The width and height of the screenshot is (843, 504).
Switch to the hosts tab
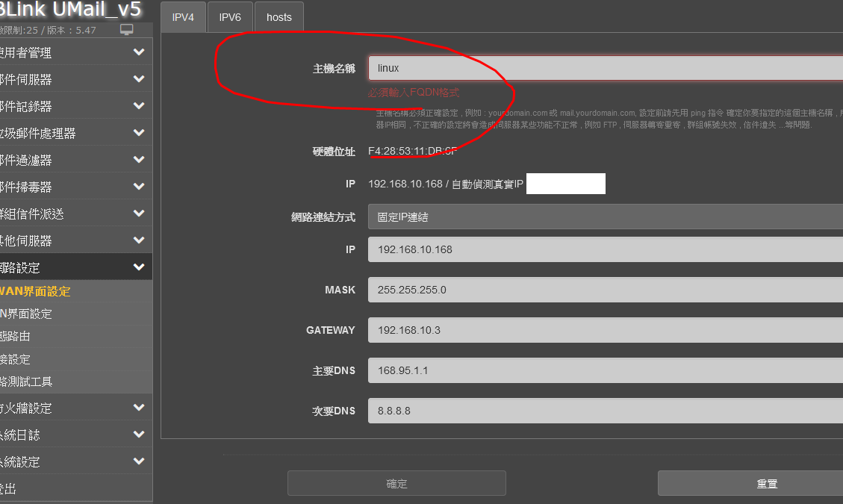tap(279, 17)
